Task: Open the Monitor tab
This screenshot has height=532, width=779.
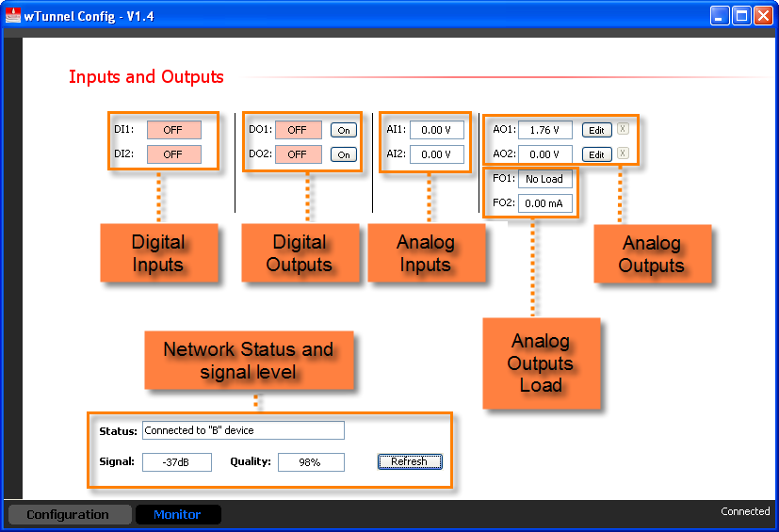Action: point(177,514)
